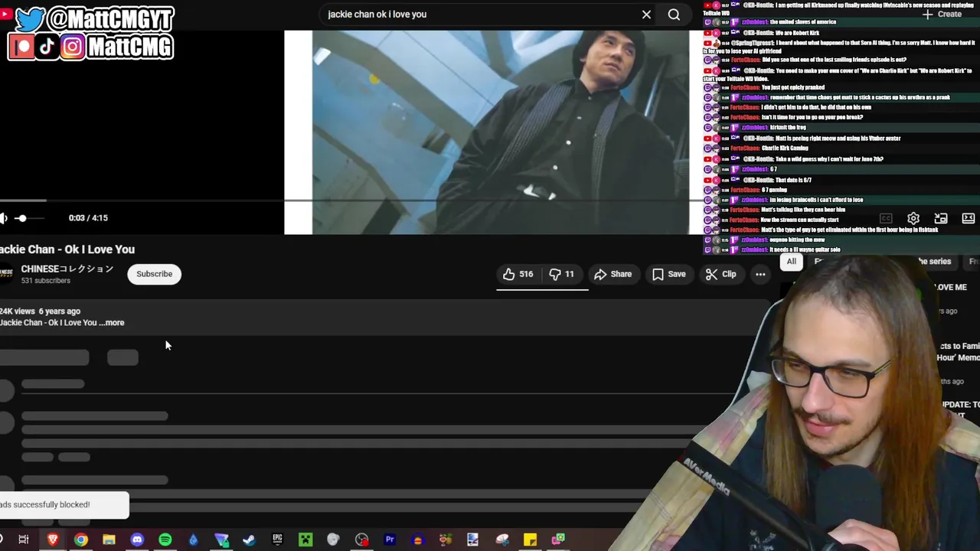The width and height of the screenshot is (980, 551).
Task: Launch Epic Games from the taskbar
Action: coord(277,540)
